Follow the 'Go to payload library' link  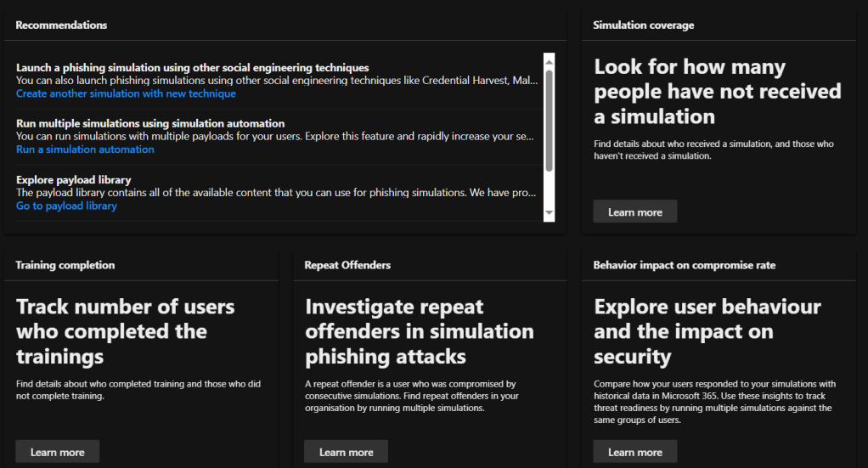pyautogui.click(x=66, y=206)
